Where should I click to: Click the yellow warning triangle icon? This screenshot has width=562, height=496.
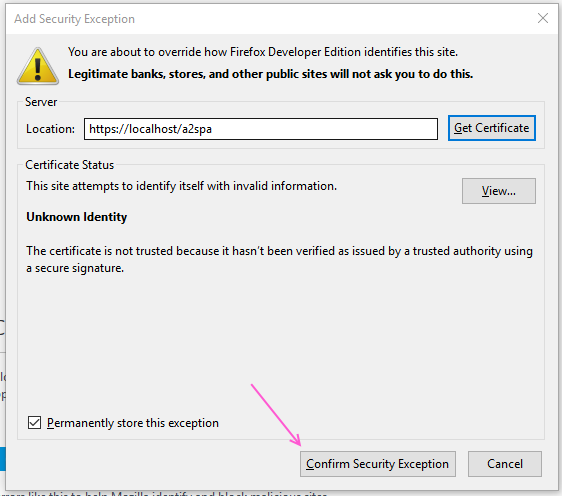(x=38, y=66)
